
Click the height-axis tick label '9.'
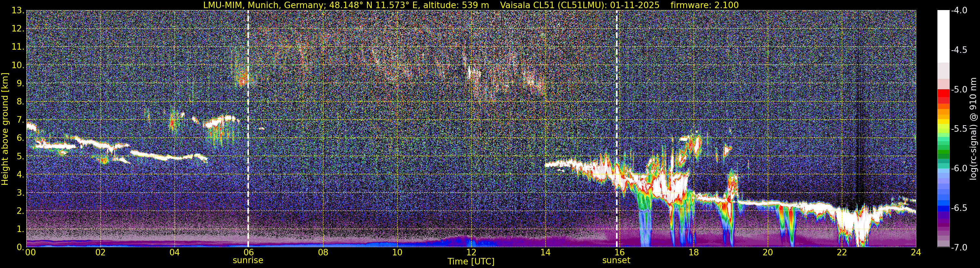click(x=20, y=83)
